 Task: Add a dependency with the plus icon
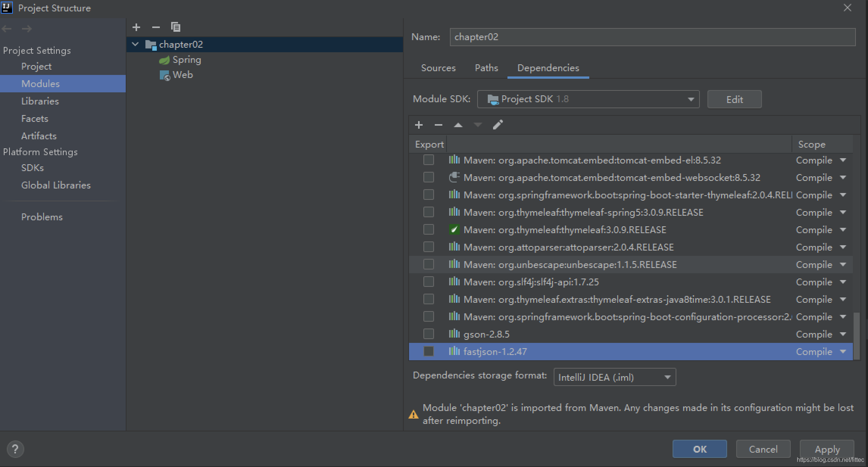[x=418, y=125]
